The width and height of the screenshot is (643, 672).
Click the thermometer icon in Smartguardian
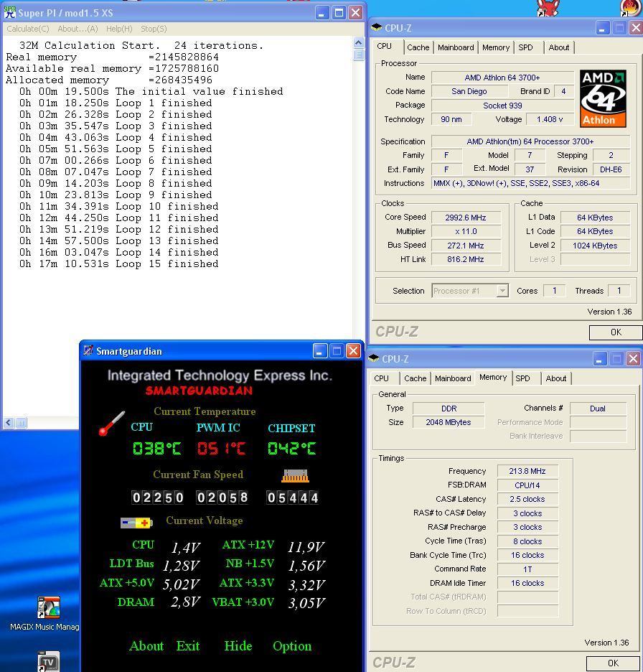click(x=111, y=424)
